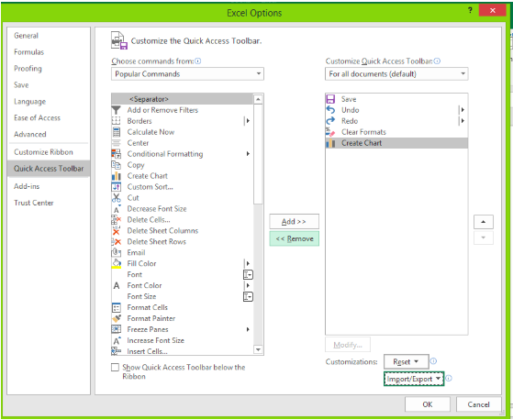Click the Fill Color paint bucket icon
This screenshot has height=420, width=513.
coord(117,263)
